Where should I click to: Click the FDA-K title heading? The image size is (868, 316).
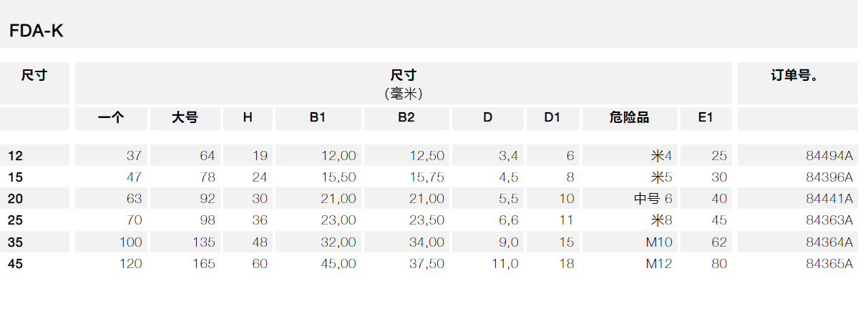(36, 31)
